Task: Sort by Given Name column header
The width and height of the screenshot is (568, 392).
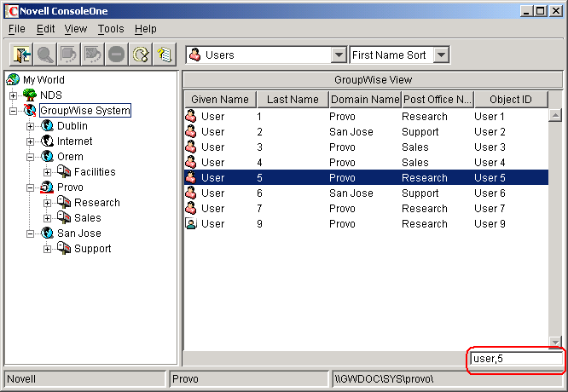Action: [x=220, y=99]
